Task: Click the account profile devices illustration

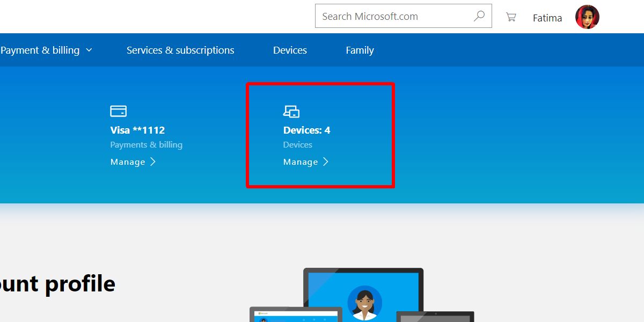Action: click(x=362, y=295)
